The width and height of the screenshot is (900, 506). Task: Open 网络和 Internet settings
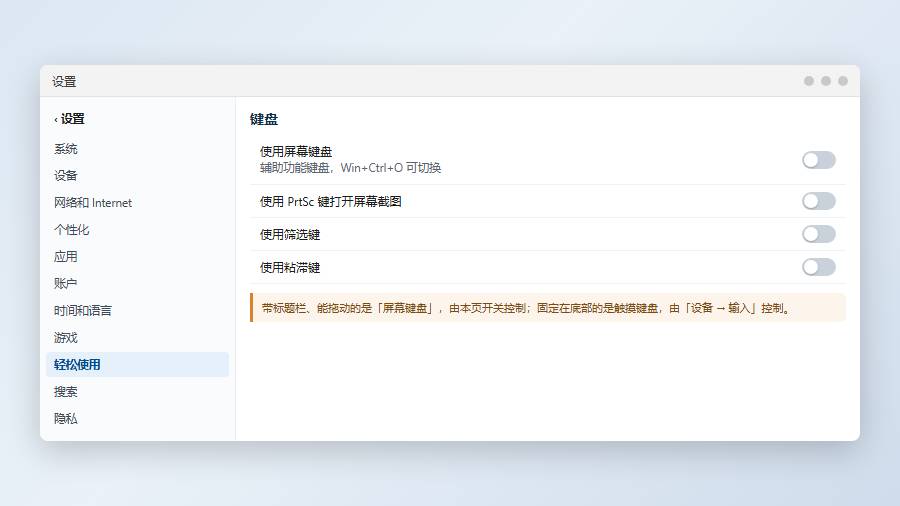click(x=137, y=203)
